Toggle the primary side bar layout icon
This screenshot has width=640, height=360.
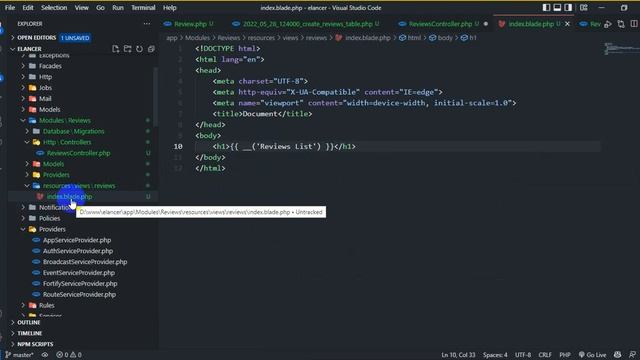point(546,8)
